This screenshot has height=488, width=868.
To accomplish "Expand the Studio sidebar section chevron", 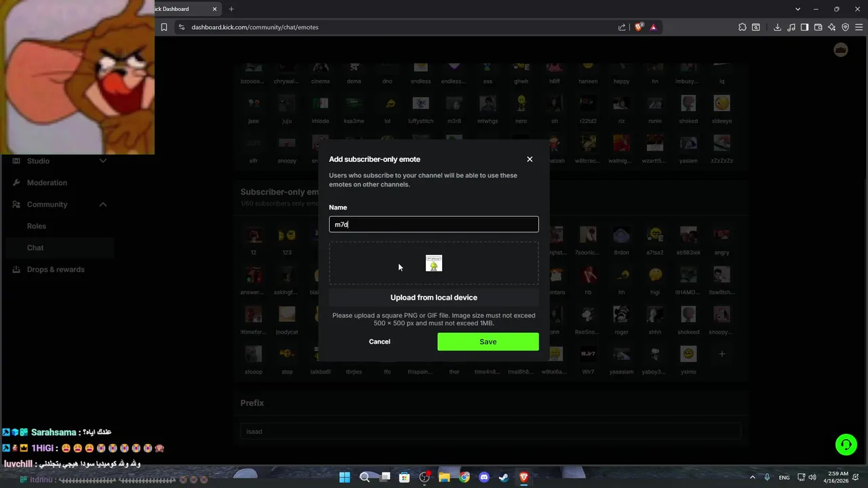I will click(103, 161).
